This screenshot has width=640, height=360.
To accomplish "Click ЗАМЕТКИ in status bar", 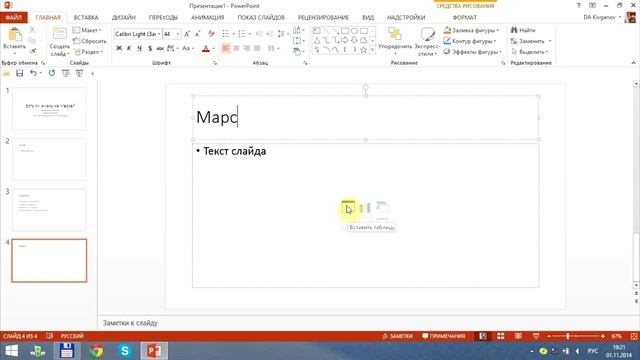I will (397, 336).
